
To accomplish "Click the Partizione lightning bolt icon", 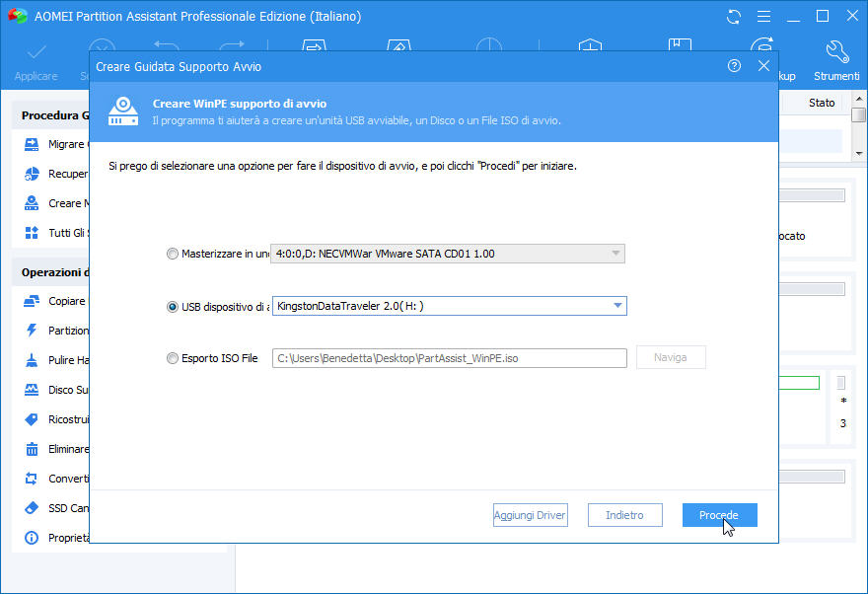I will coord(32,331).
